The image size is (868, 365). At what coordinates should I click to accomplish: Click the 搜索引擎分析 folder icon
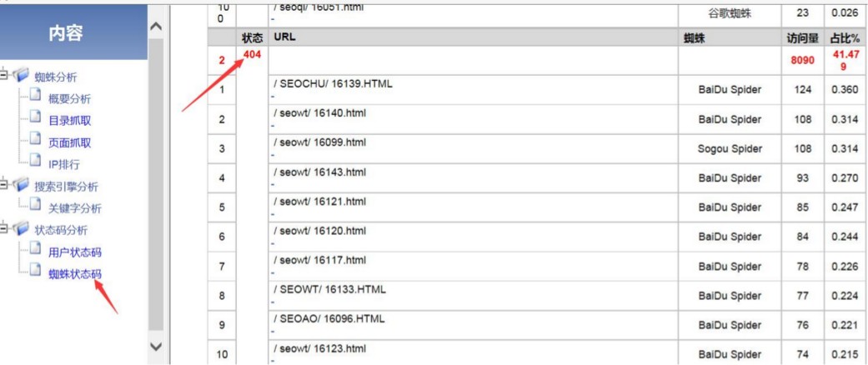point(21,185)
